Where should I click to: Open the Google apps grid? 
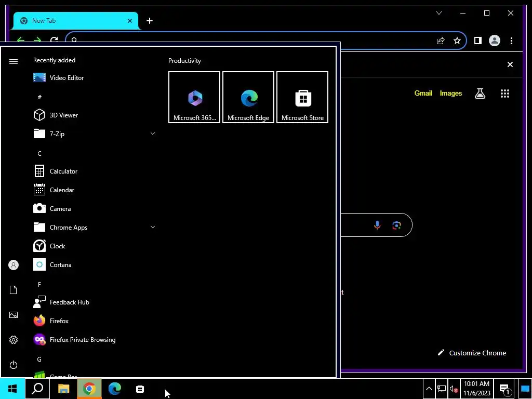coord(505,94)
